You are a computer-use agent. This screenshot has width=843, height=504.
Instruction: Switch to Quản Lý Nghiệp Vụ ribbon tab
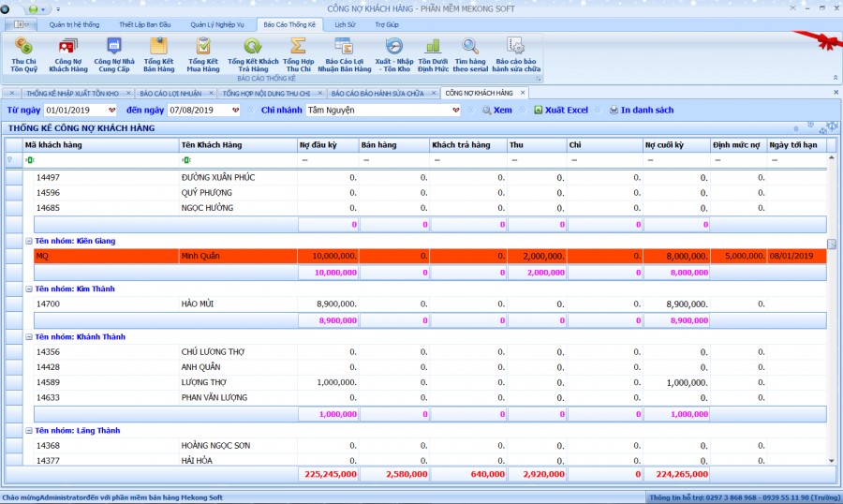point(215,25)
